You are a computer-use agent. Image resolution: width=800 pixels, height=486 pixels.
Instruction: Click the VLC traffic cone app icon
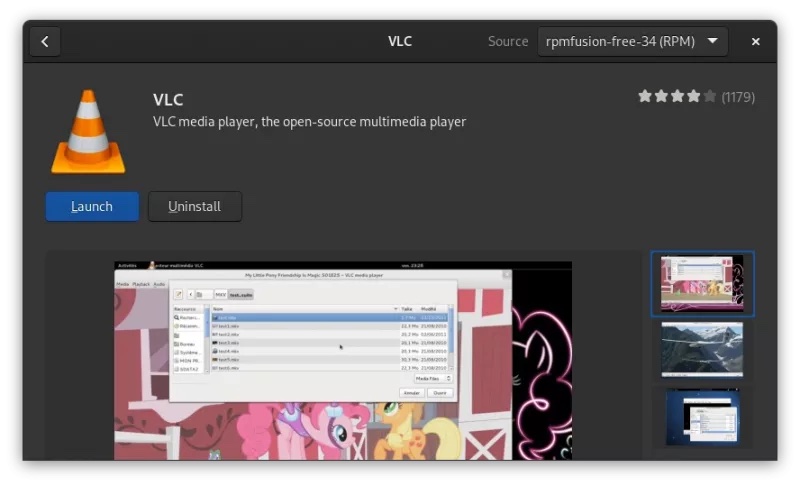[88, 132]
